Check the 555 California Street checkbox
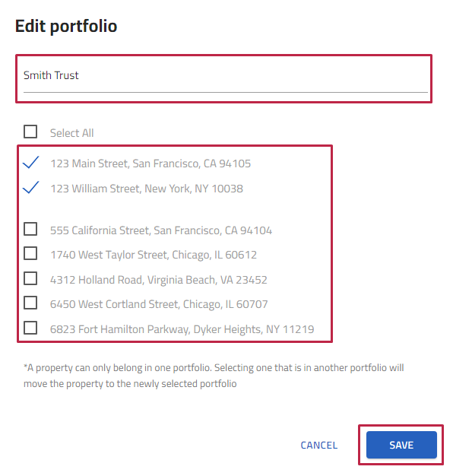Image resolution: width=453 pixels, height=476 pixels. (30, 229)
